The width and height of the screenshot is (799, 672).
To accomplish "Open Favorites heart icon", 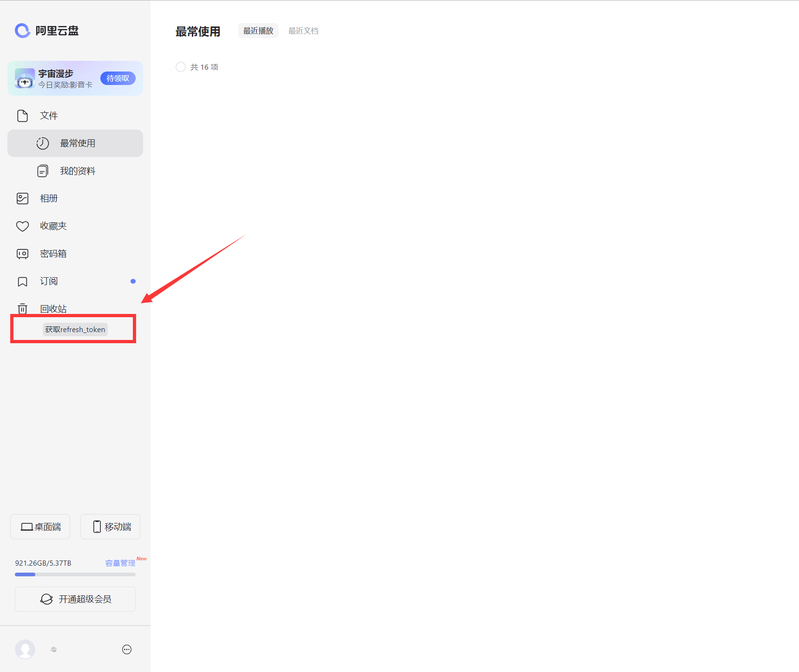I will (22, 226).
